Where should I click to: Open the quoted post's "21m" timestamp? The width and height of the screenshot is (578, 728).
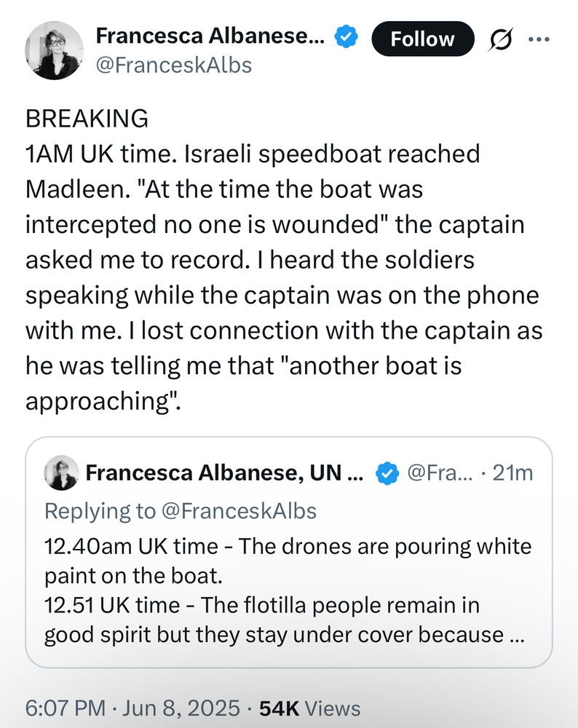512,473
